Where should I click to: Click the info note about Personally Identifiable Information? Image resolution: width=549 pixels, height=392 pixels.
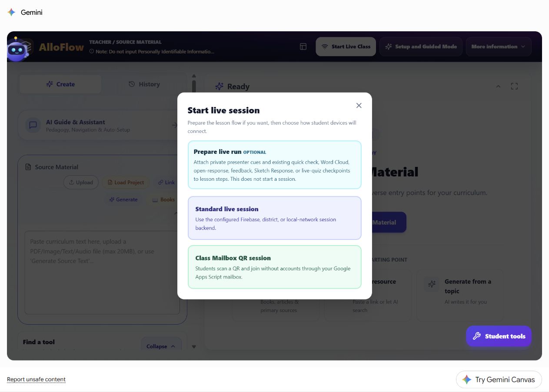click(152, 51)
